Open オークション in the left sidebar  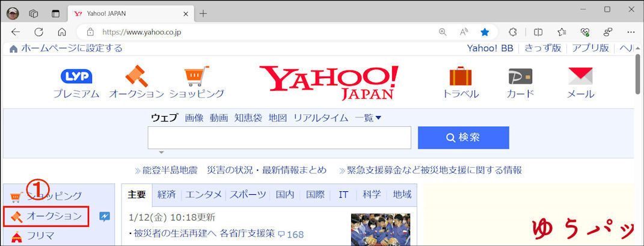tap(53, 216)
